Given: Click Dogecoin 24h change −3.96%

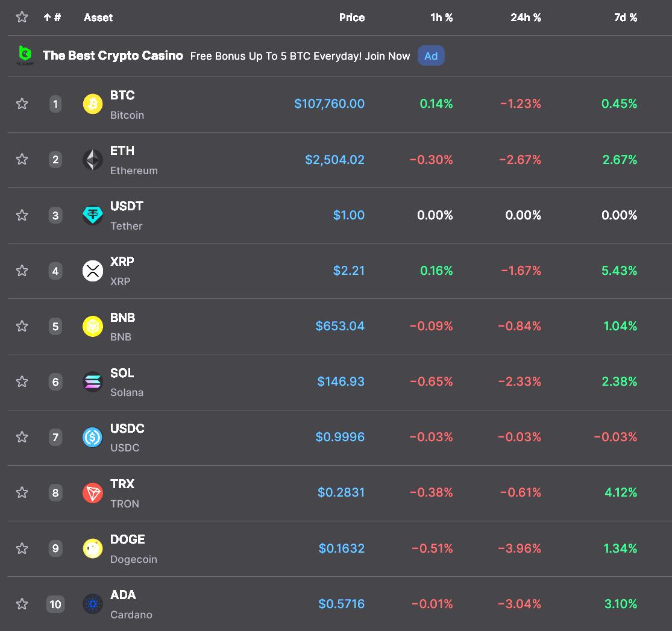Looking at the screenshot, I should pyautogui.click(x=520, y=548).
